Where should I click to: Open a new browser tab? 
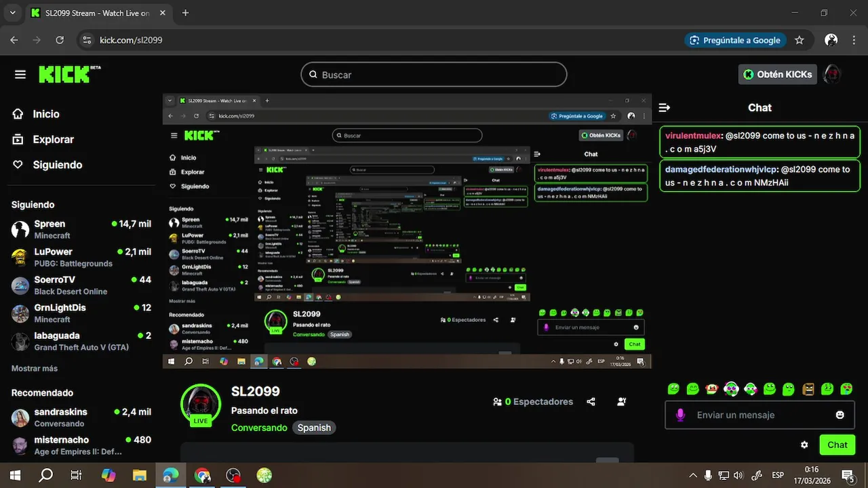(x=186, y=13)
